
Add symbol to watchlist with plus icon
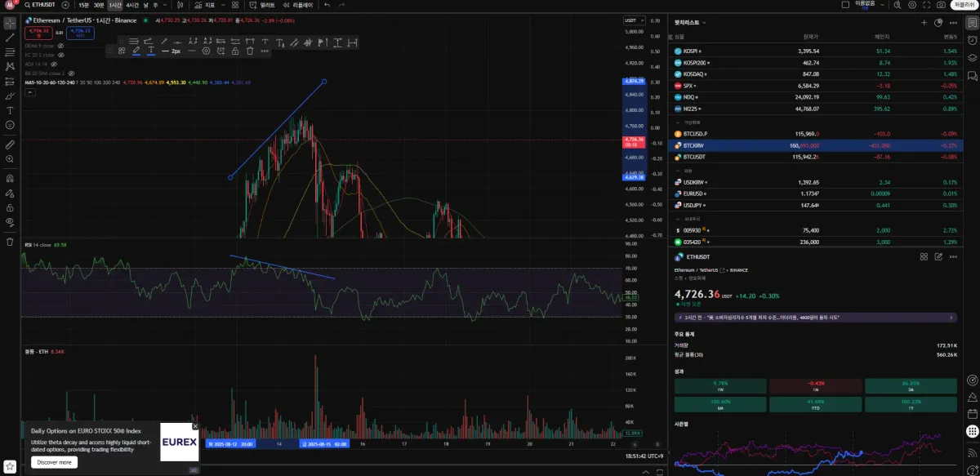click(x=924, y=23)
